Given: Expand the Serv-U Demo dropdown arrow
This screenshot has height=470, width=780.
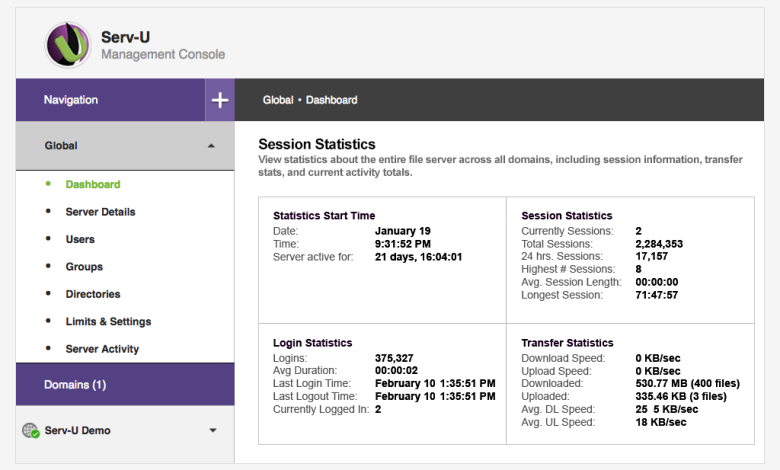Looking at the screenshot, I should click(x=212, y=431).
